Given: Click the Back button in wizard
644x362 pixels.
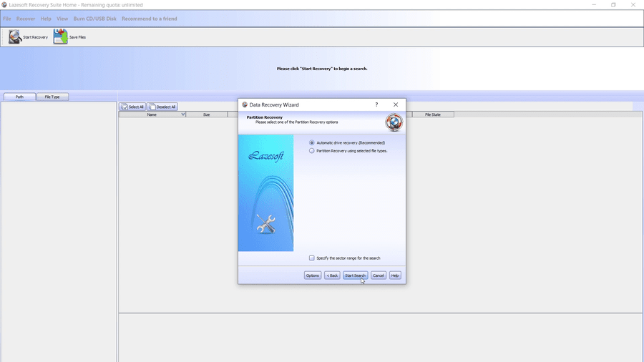Looking at the screenshot, I should (332, 275).
